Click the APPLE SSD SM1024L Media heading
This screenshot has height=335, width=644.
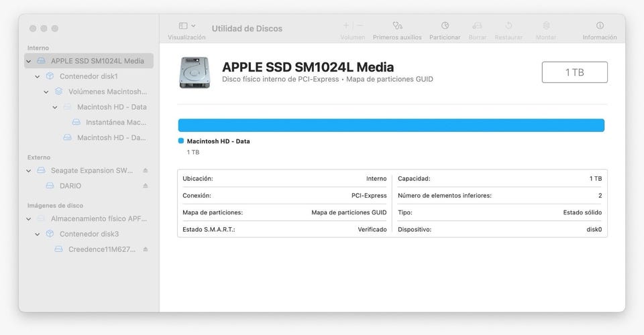point(308,67)
